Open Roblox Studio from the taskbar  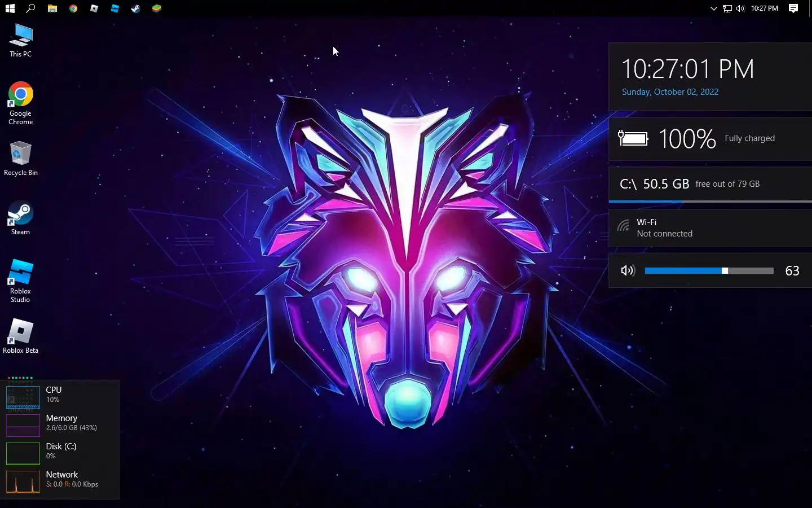[115, 8]
